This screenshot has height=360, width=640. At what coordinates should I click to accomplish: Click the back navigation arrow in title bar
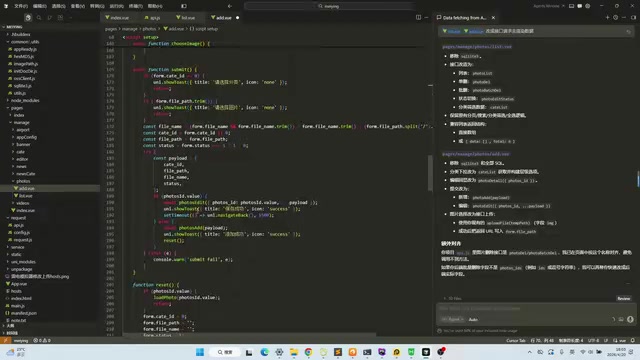pyautogui.click(x=230, y=6)
